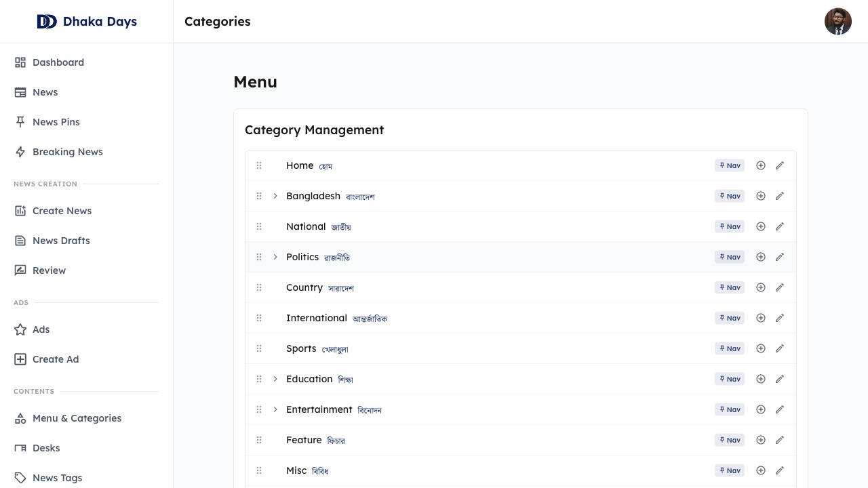Go to News in sidebar
The height and width of the screenshot is (488, 868).
tap(86, 92)
